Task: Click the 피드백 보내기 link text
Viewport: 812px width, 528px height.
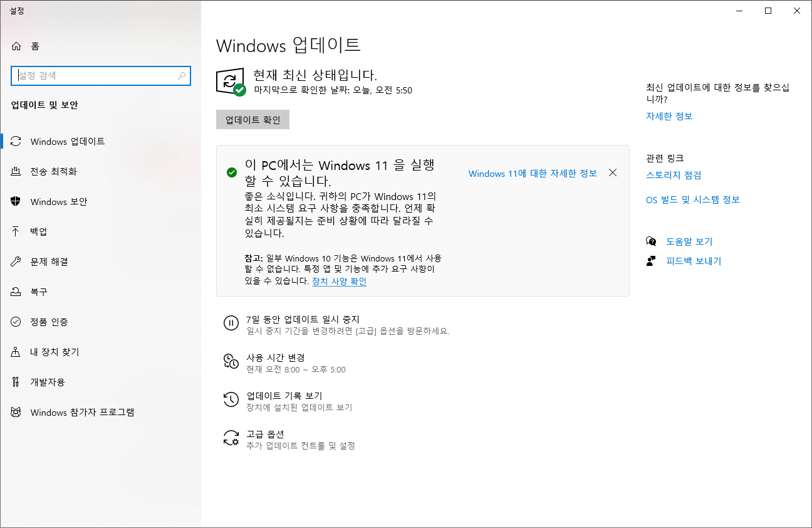Action: click(694, 261)
